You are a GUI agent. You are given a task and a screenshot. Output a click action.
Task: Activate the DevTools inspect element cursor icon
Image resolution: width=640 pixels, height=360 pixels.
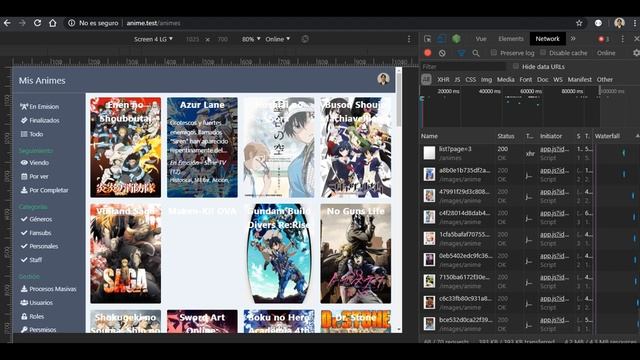427,39
